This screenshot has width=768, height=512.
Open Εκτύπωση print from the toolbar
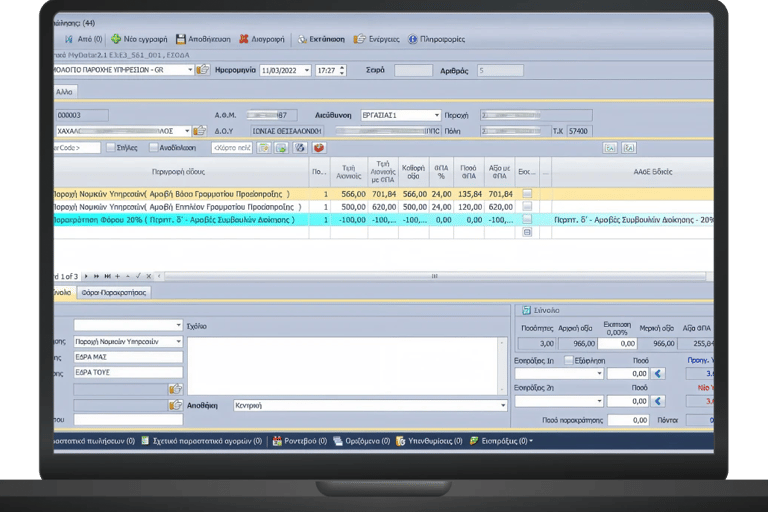303,39
